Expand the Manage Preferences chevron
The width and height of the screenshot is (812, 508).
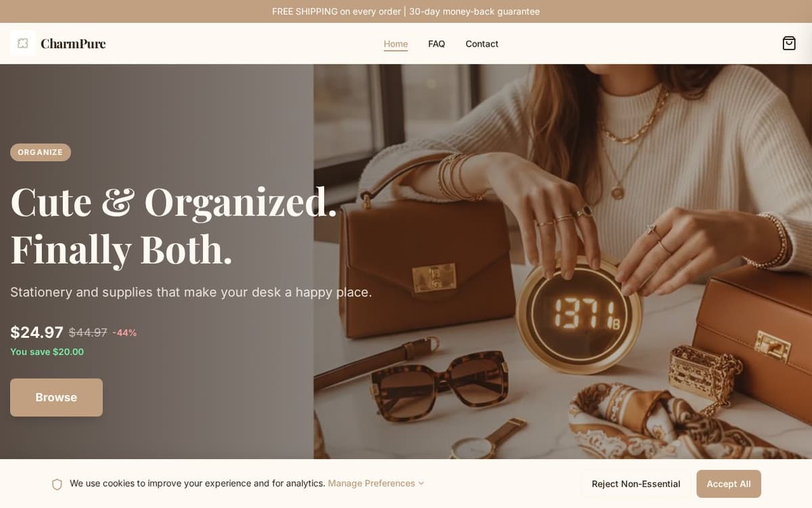coord(421,484)
